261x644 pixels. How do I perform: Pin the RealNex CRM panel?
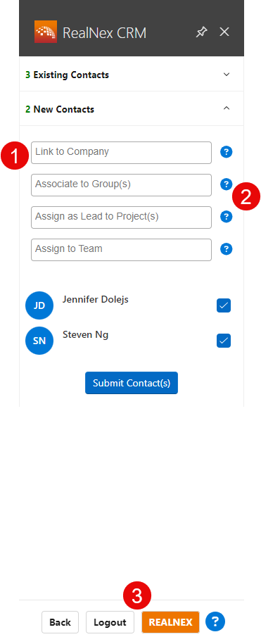tap(201, 32)
